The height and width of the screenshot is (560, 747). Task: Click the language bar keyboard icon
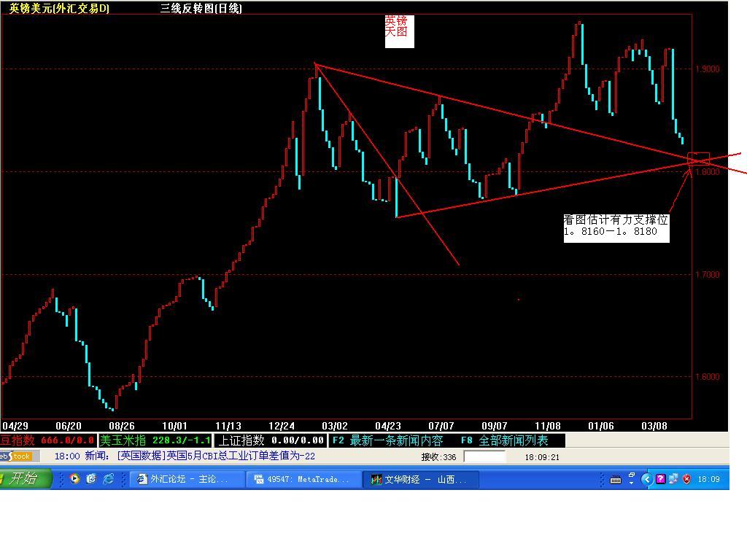616,480
